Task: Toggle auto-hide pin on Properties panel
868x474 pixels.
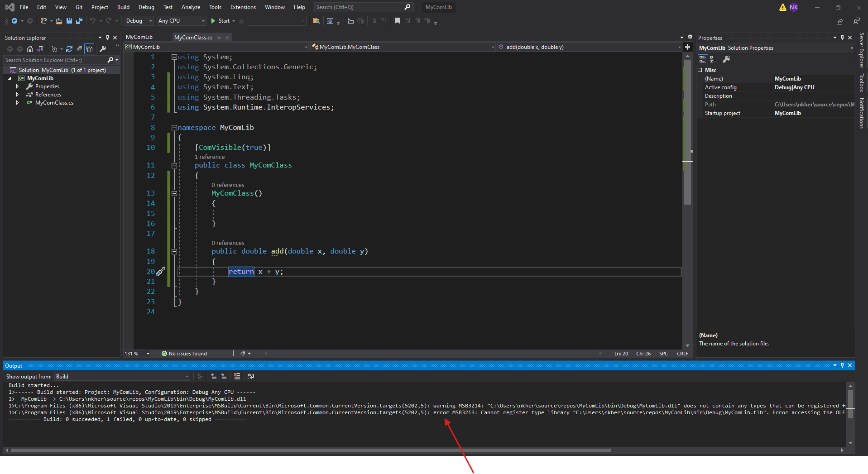Action: [x=842, y=38]
